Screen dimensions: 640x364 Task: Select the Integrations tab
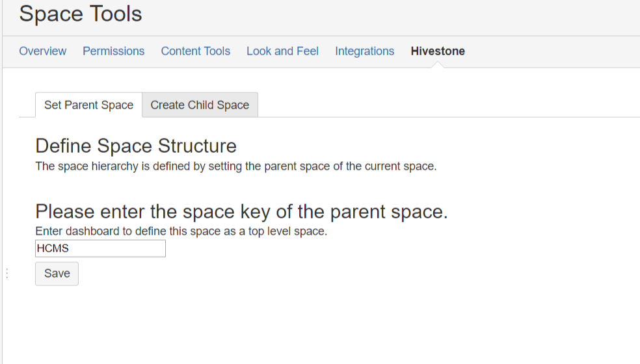[x=364, y=51]
